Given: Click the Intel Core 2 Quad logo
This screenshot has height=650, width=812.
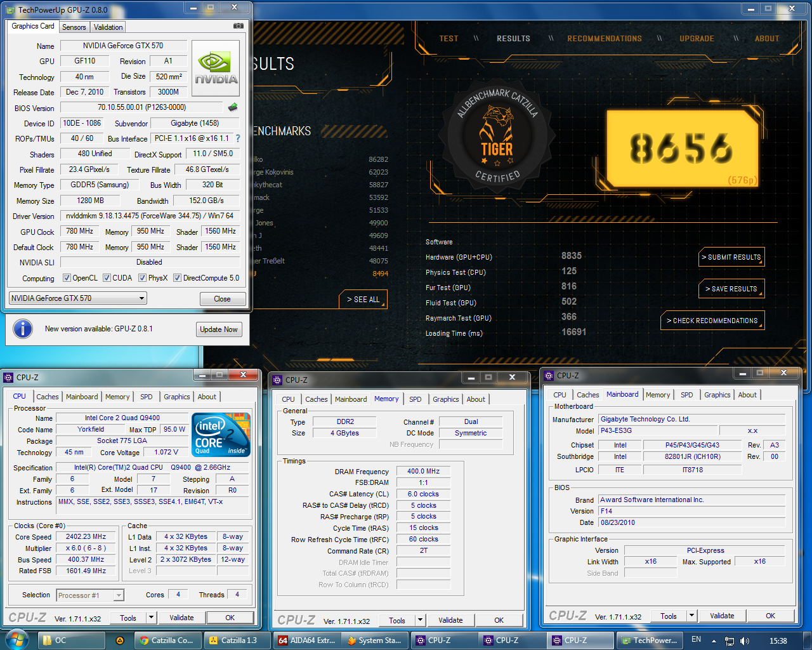Looking at the screenshot, I should pyautogui.click(x=221, y=435).
